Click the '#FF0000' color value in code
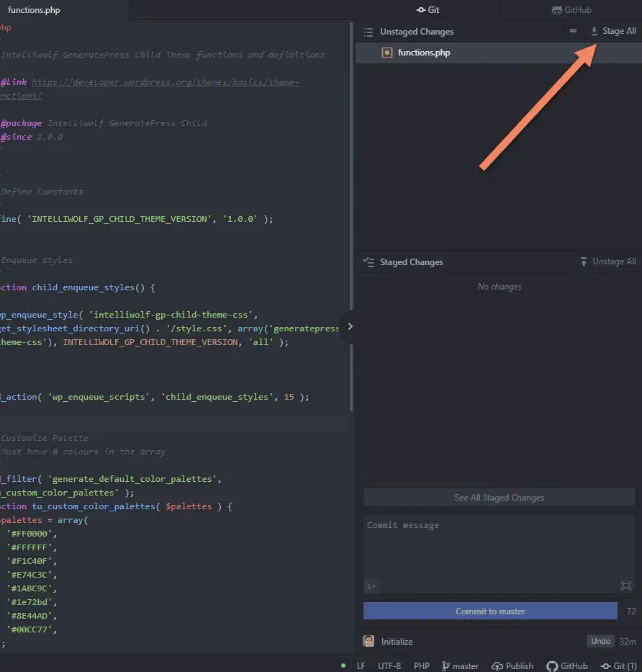642x672 pixels. click(x=29, y=534)
